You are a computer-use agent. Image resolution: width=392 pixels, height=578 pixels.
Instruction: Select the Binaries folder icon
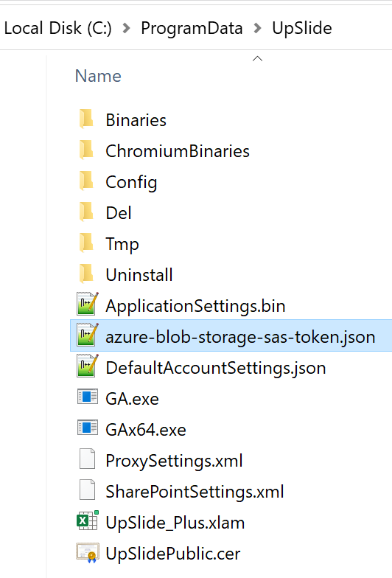87,119
